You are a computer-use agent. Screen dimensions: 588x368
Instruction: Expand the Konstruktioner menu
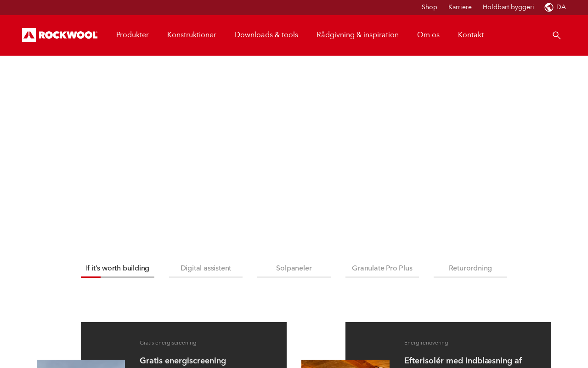(x=192, y=35)
